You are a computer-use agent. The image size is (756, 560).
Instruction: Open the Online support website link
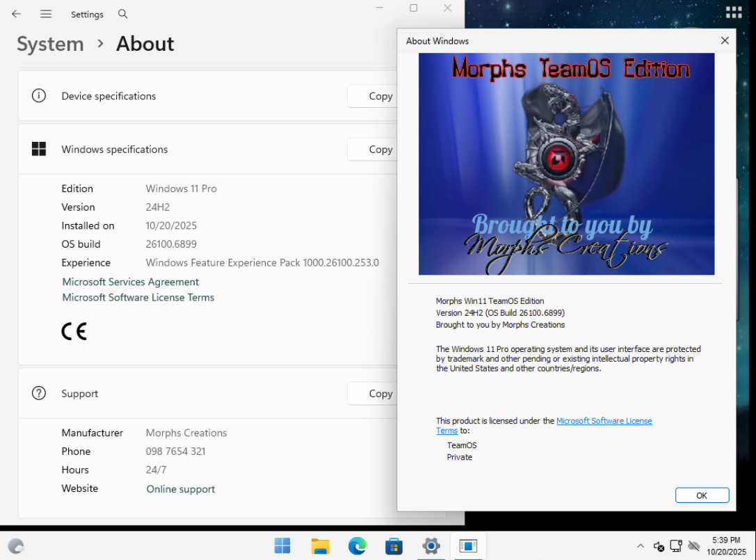[181, 489]
